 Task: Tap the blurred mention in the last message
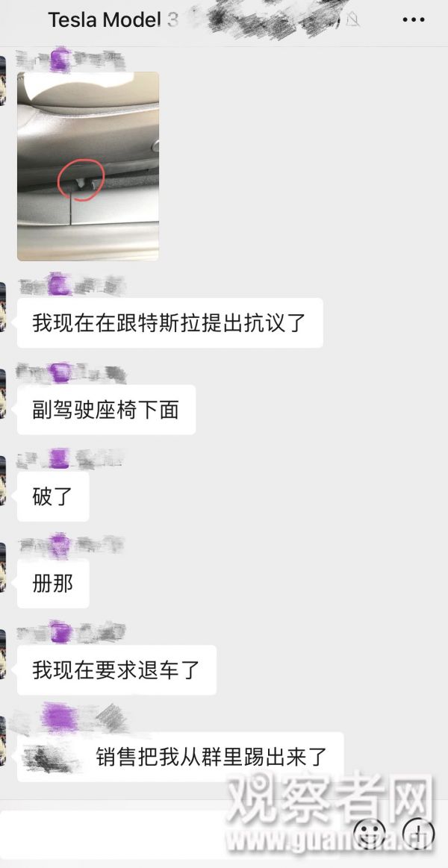point(52,758)
